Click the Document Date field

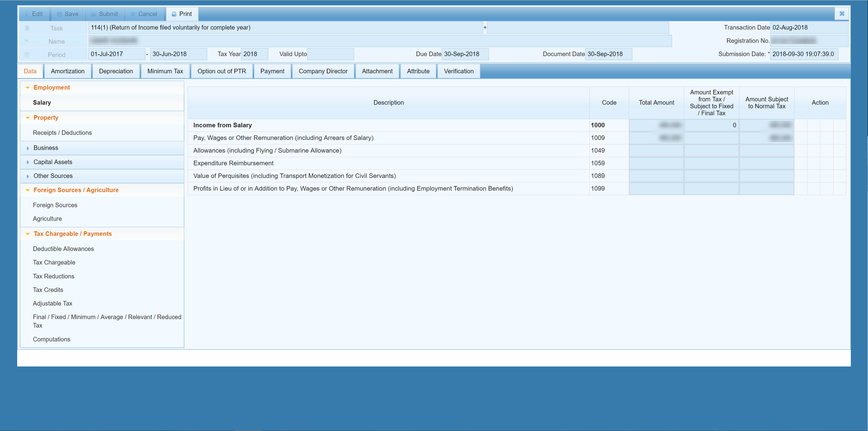[609, 54]
